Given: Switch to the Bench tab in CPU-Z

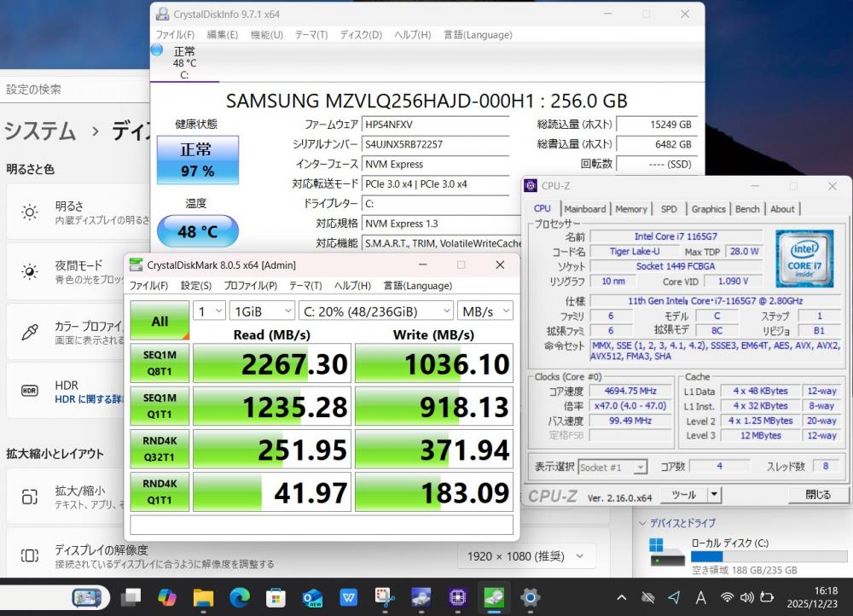Looking at the screenshot, I should point(747,209).
